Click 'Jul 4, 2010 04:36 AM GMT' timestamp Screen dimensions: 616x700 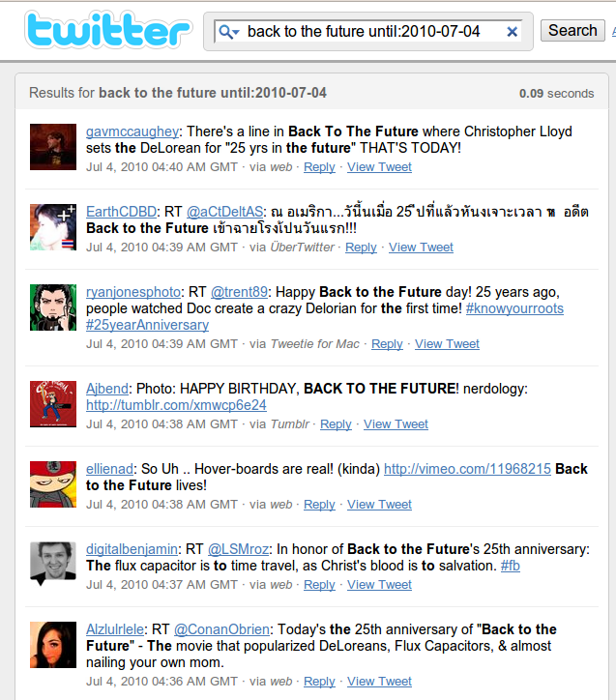click(161, 682)
